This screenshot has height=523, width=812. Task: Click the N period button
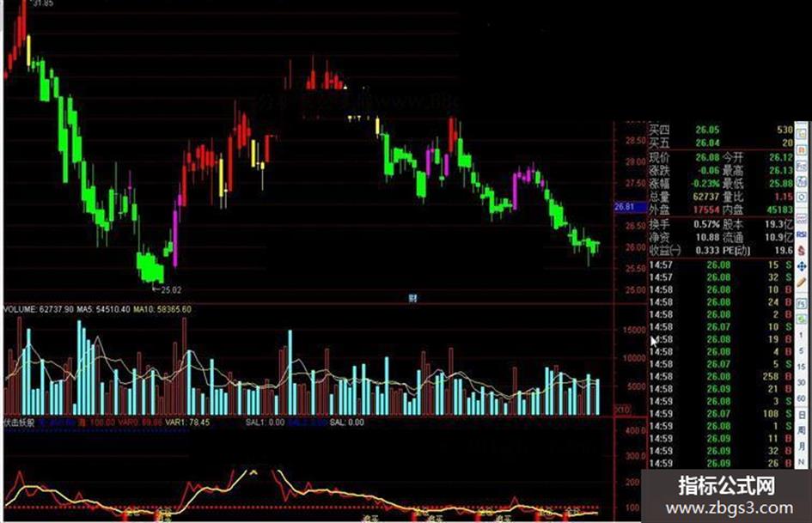(802, 462)
